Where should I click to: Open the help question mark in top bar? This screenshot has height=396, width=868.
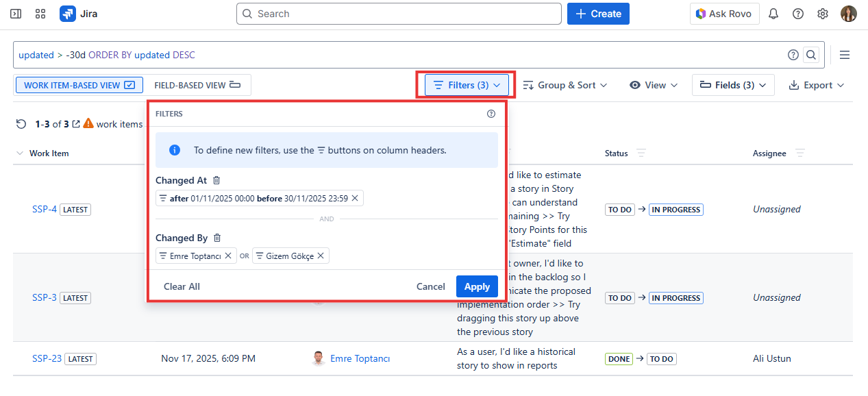click(x=798, y=14)
